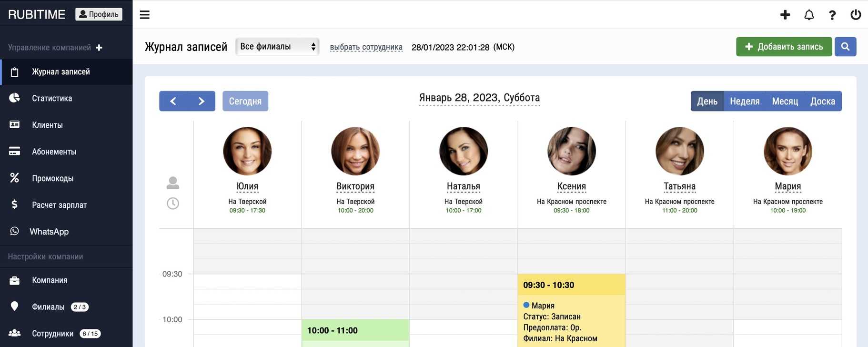
Task: Expand the Все филиалы branch dropdown
Action: point(277,47)
